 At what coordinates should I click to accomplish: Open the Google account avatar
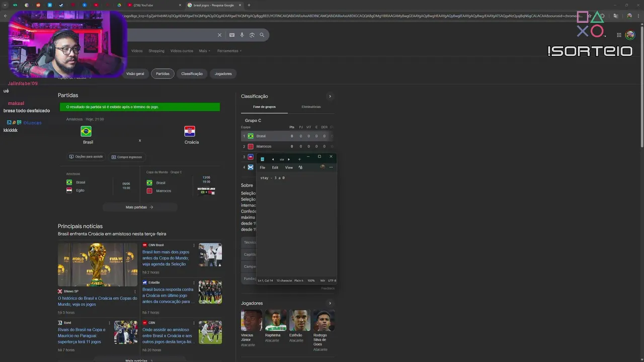(630, 35)
